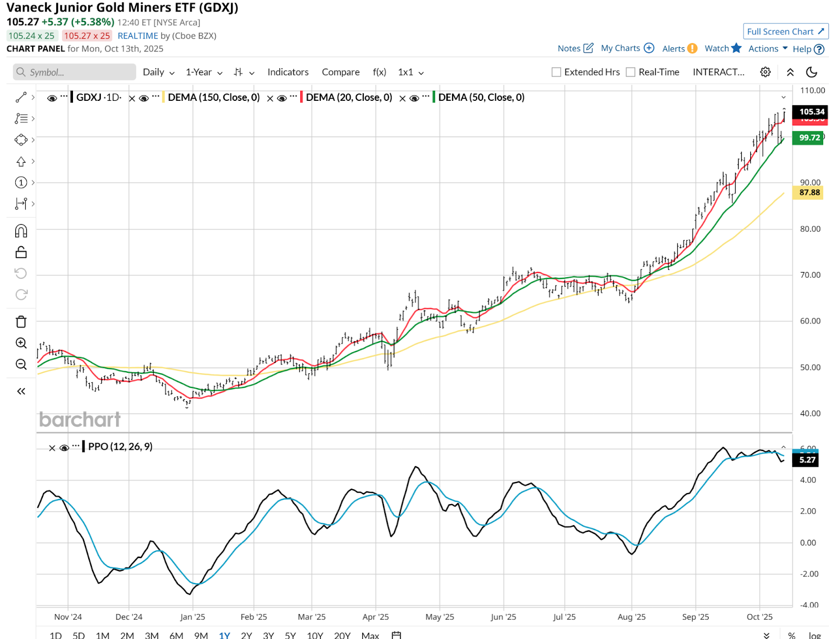
Task: Open the Actions dropdown menu
Action: click(768, 48)
